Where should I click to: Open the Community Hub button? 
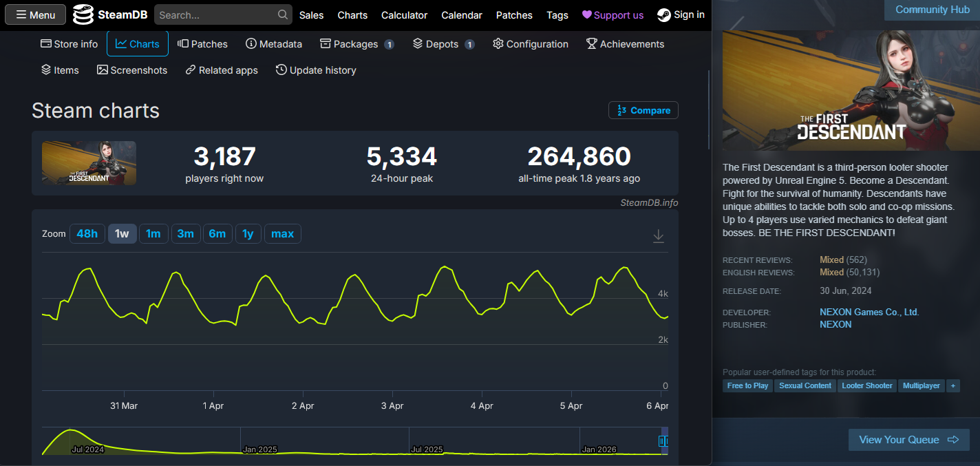(931, 10)
